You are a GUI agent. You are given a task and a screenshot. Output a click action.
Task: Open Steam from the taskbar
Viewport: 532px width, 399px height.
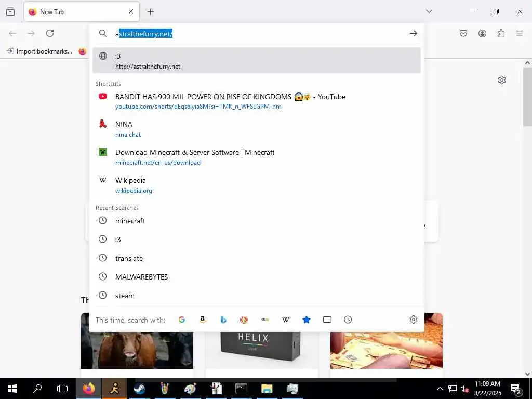[x=139, y=389]
